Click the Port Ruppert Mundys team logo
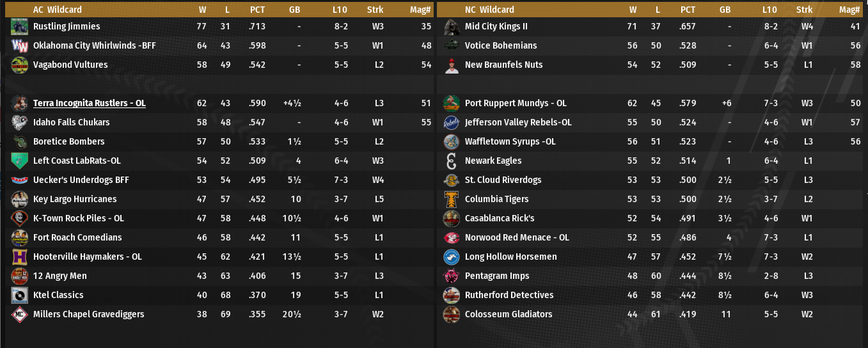Viewport: 868px width, 348px height. (452, 104)
